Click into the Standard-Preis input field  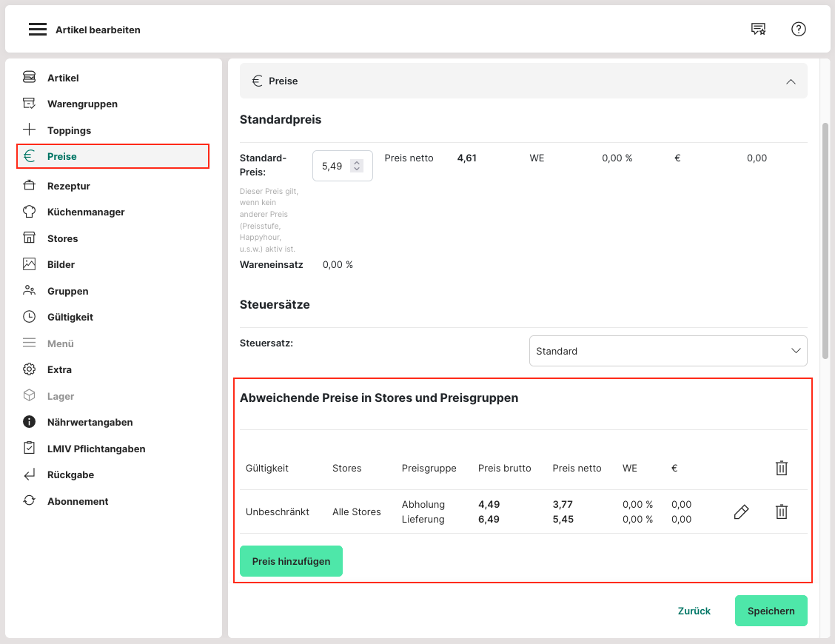tap(332, 166)
